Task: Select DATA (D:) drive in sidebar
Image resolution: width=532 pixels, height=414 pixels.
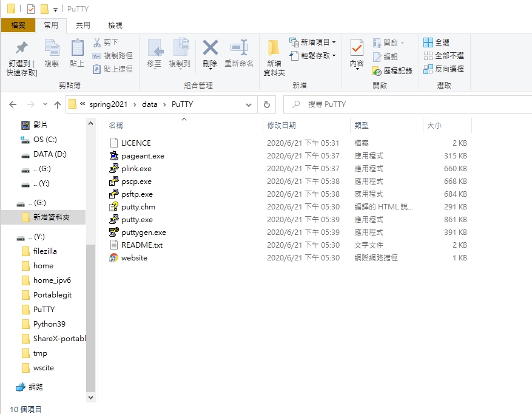Action: coord(50,154)
